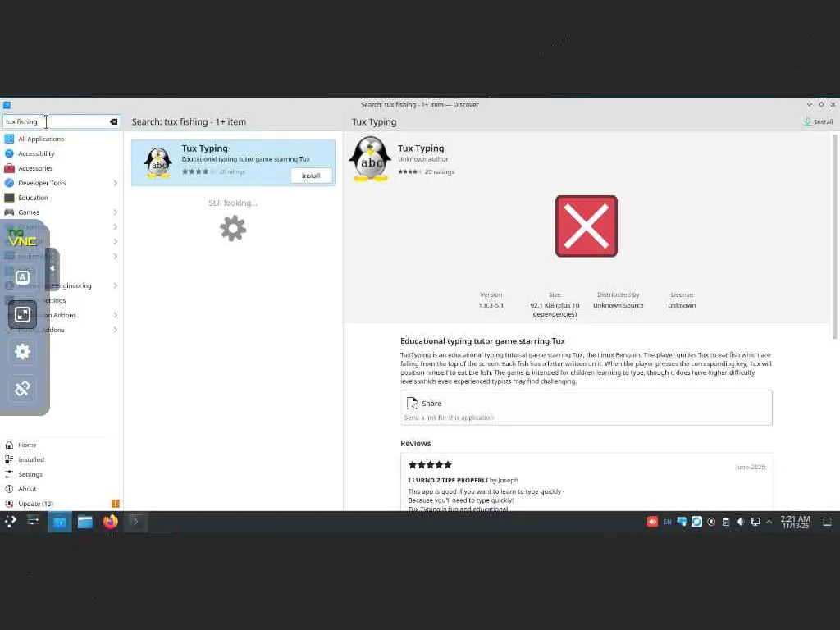Collapse the noVNC control bar handle
The width and height of the screenshot is (840, 630).
point(52,268)
